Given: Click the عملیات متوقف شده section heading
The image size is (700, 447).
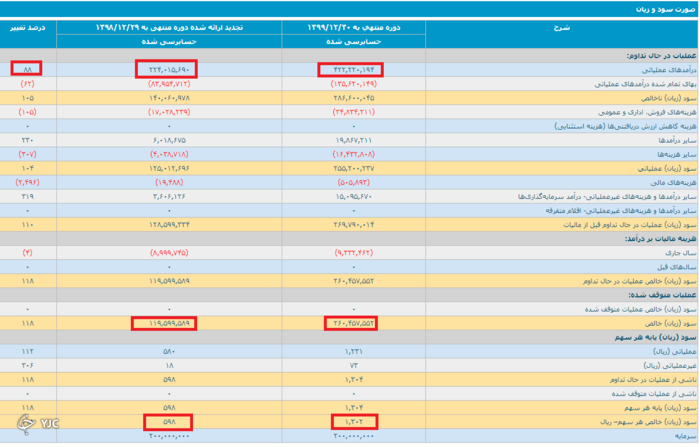Looking at the screenshot, I should click(662, 296).
